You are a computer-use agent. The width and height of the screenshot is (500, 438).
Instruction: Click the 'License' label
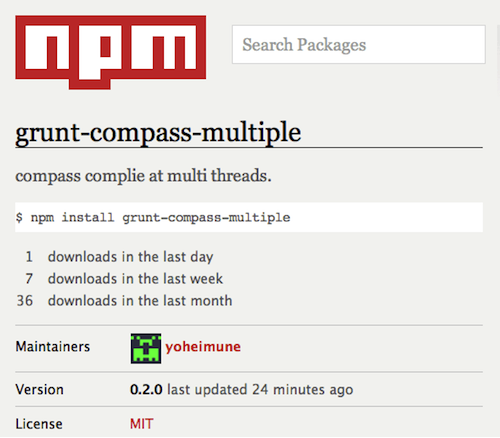click(x=39, y=424)
